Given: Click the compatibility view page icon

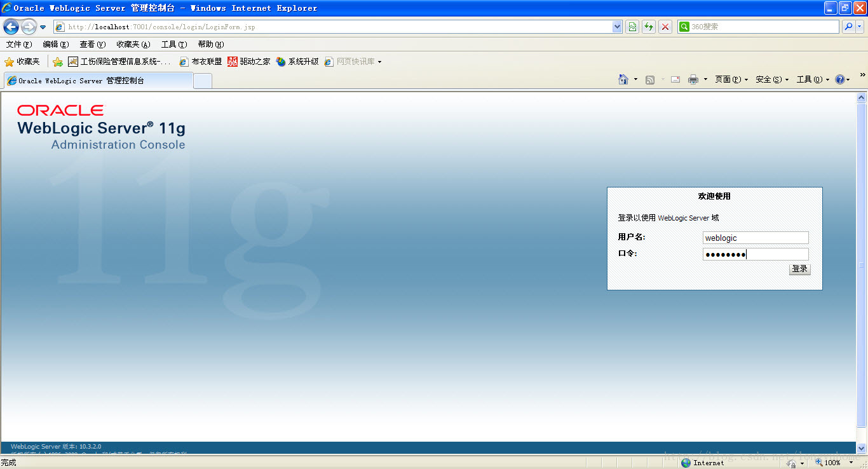Looking at the screenshot, I should pos(632,27).
